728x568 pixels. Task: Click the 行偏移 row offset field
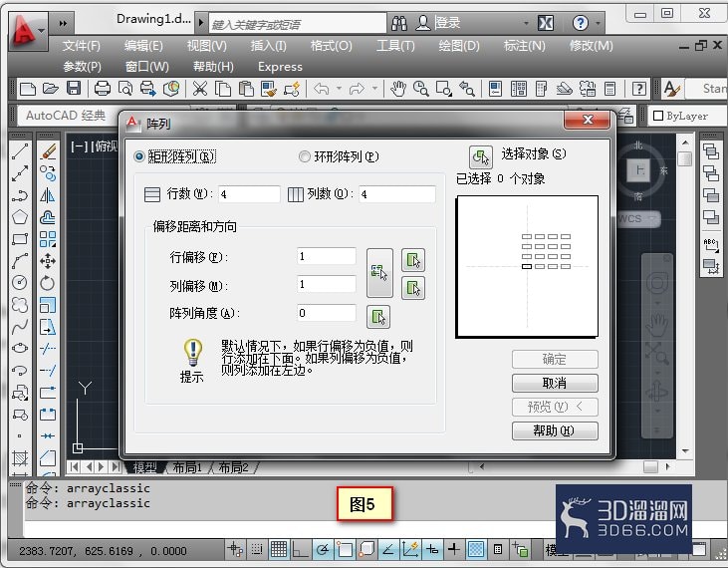point(327,256)
